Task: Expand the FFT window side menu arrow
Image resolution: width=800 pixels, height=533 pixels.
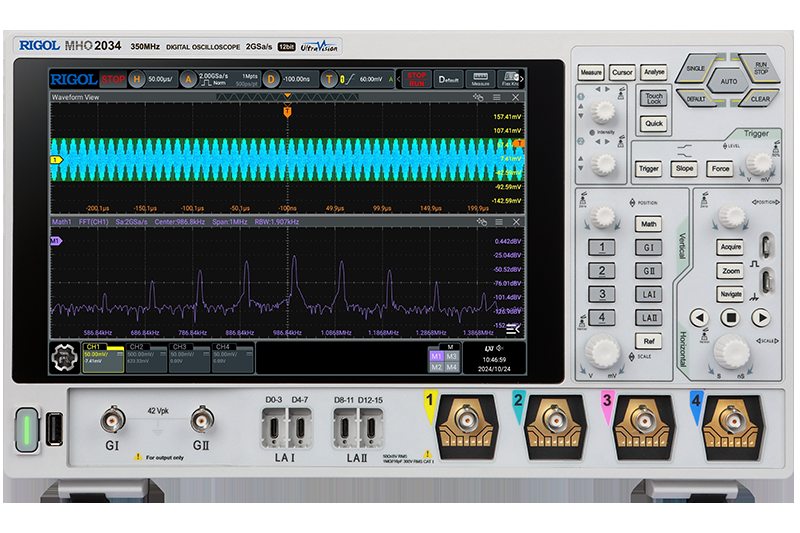Action: pos(514,329)
